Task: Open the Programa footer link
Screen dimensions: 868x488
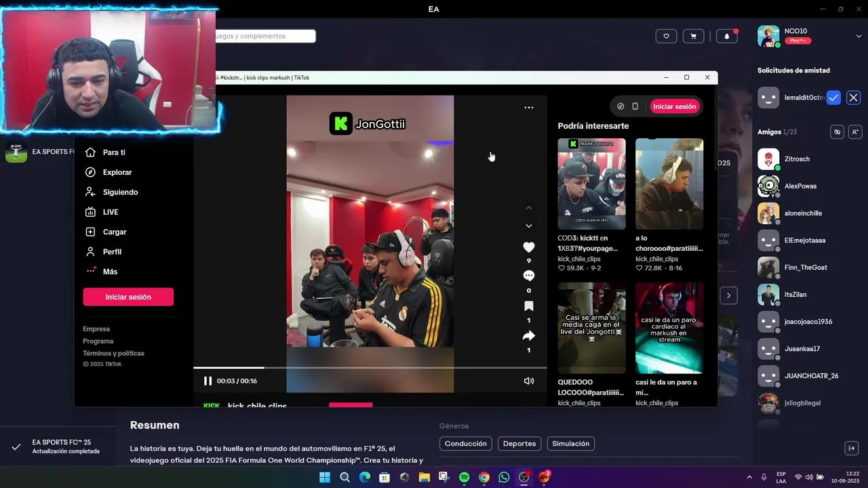Action: coord(98,341)
